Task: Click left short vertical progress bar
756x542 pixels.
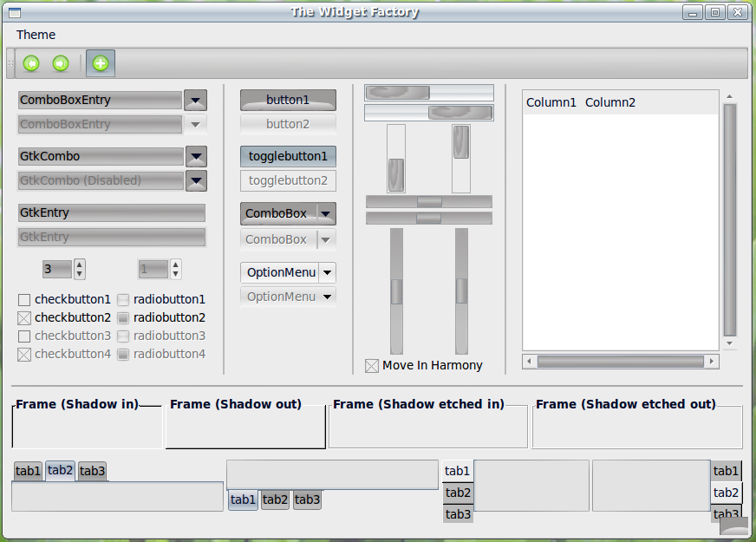Action: [396, 159]
